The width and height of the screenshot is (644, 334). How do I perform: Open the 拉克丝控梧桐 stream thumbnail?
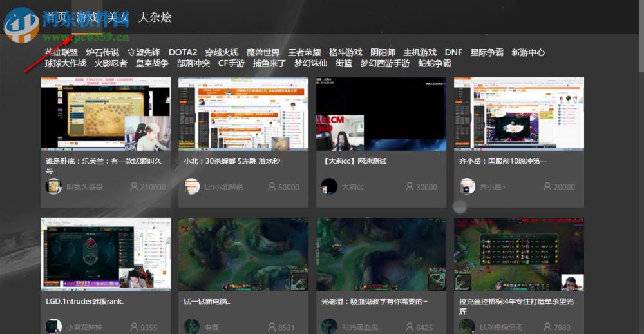point(518,255)
